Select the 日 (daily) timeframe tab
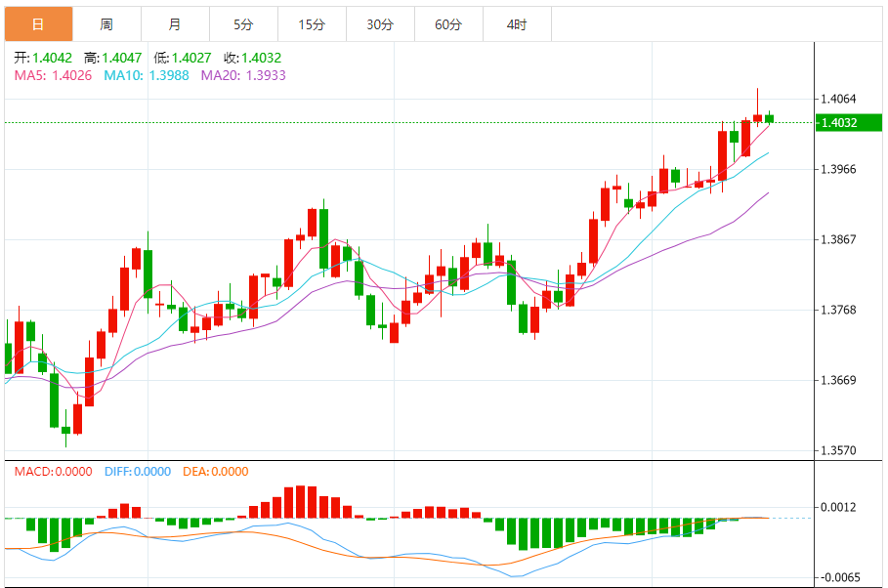 click(38, 24)
